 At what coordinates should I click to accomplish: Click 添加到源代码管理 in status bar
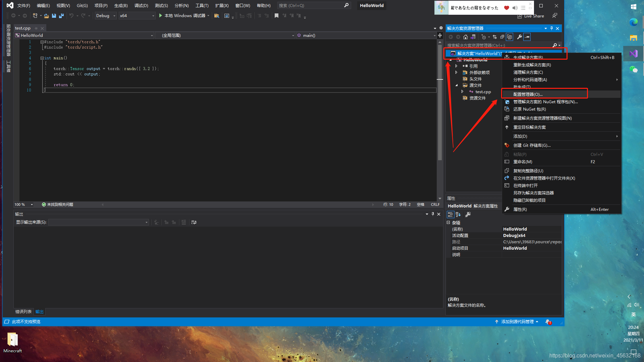[x=517, y=322]
